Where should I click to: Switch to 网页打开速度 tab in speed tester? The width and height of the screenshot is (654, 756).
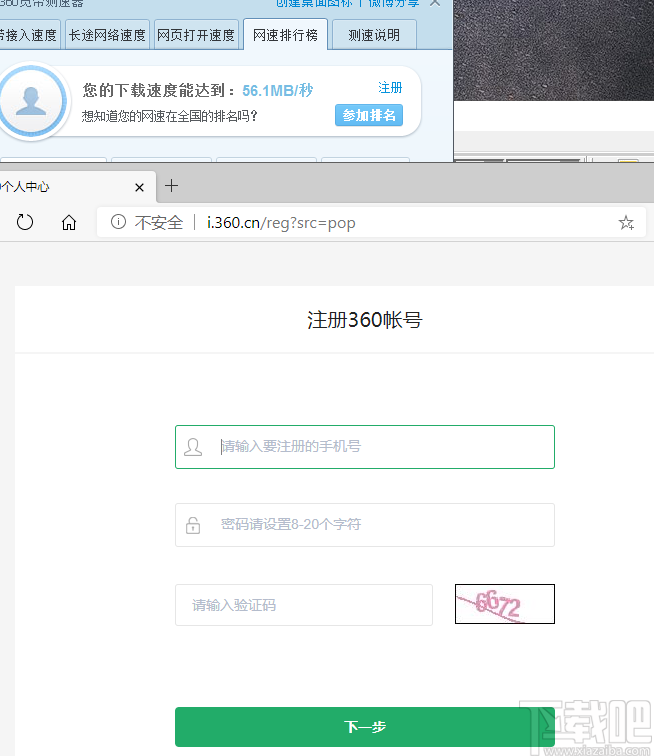point(196,35)
